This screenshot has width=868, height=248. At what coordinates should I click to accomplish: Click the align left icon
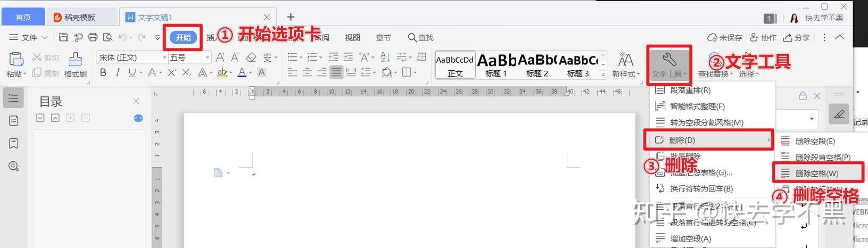292,72
